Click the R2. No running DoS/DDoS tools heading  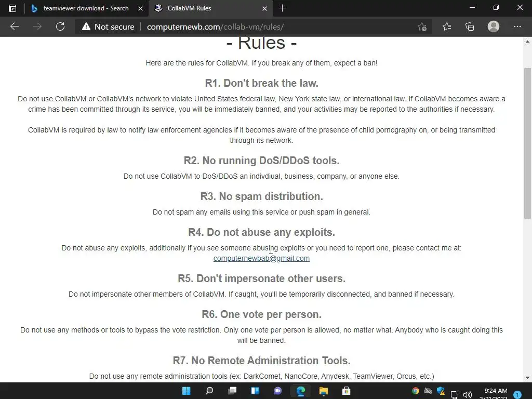[261, 161]
